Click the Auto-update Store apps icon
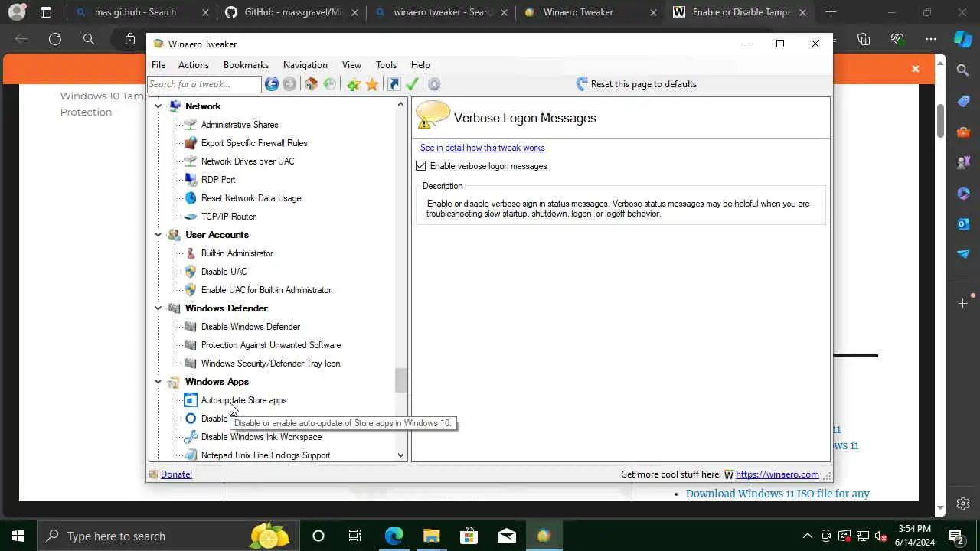This screenshot has height=551, width=980. tap(191, 400)
